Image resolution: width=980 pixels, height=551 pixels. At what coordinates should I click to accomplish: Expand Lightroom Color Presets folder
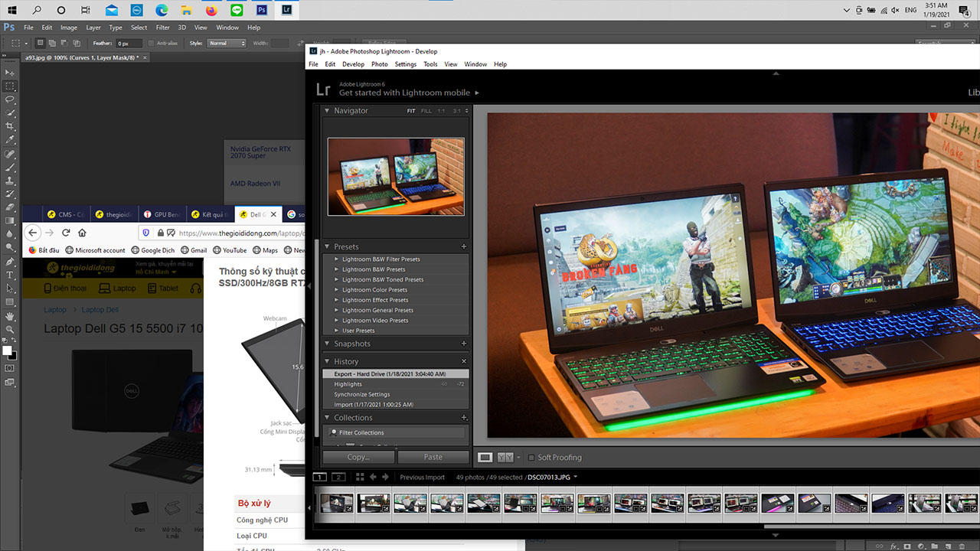336,290
